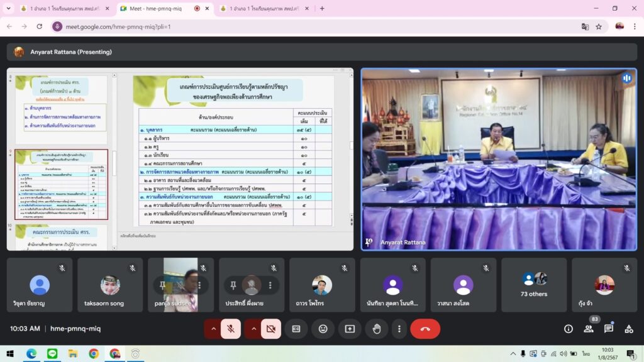The width and height of the screenshot is (644, 362).
Task: Expand video settings arrow beside camera
Action: coord(253,329)
